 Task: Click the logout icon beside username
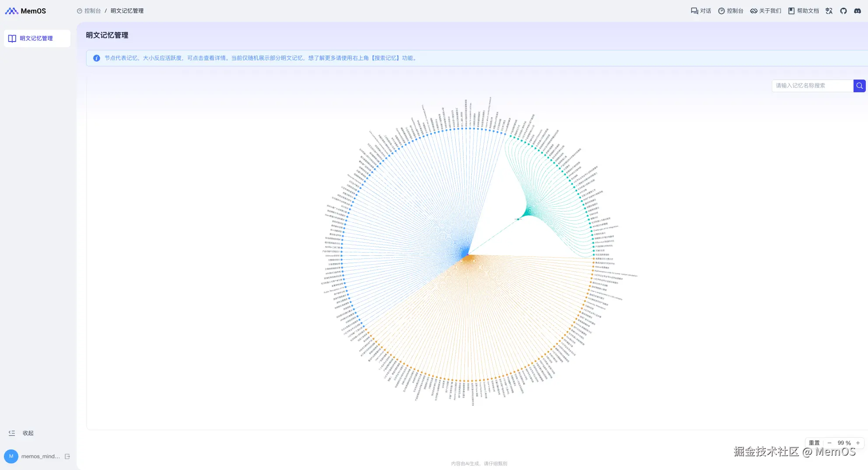(x=67, y=456)
